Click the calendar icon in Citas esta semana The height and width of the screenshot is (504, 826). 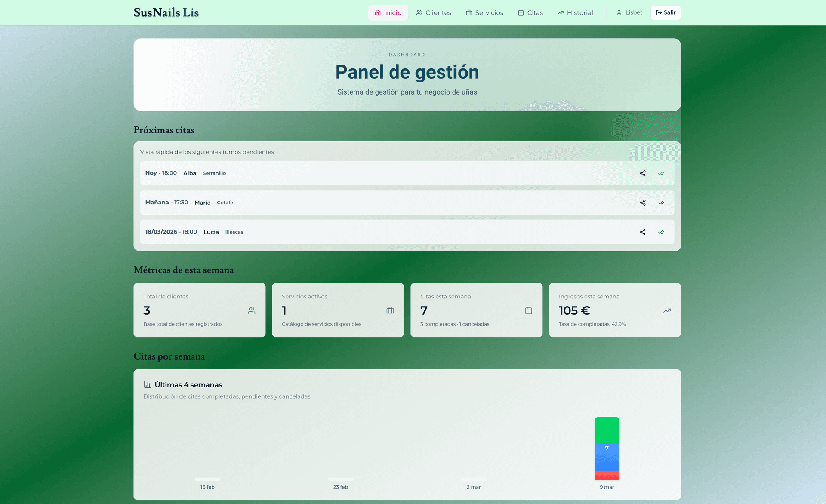[x=529, y=310]
